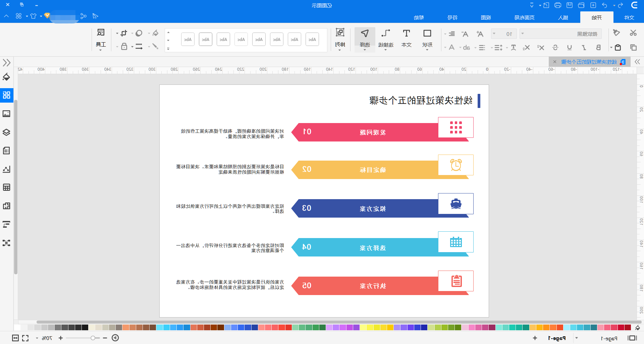644x344 pixels.
Task: Click the crop icon in ribbon
Action: coord(124,33)
